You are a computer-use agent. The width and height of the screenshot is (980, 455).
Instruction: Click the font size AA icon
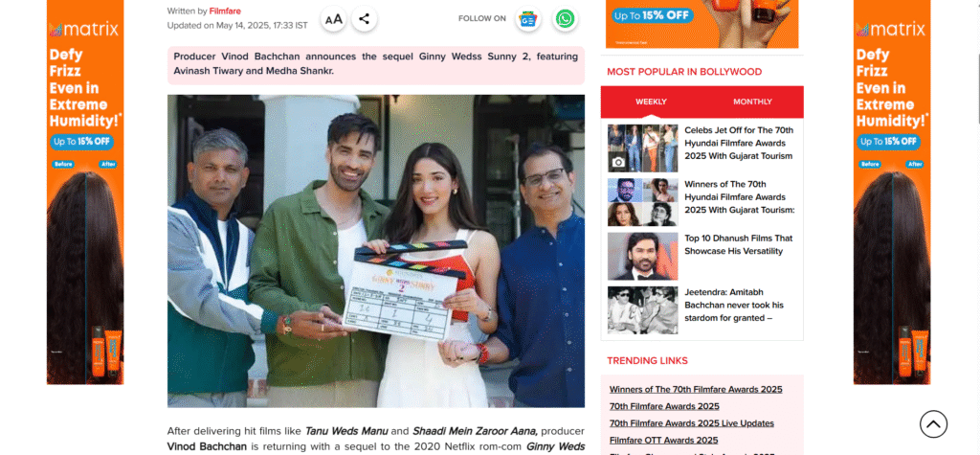[x=334, y=18]
